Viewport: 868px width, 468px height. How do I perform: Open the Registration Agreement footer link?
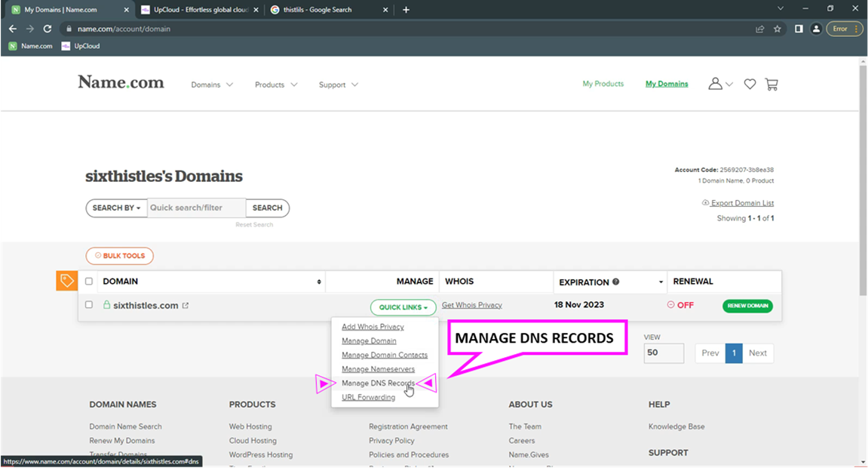click(x=408, y=426)
